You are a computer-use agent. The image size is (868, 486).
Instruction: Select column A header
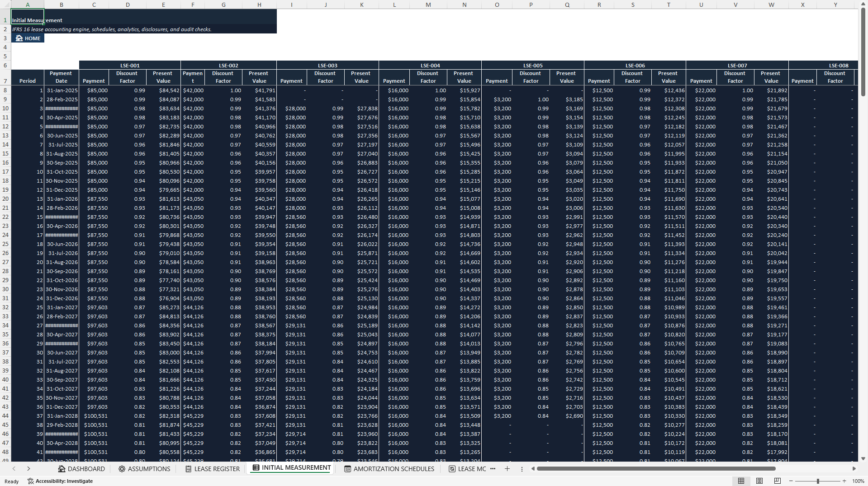28,5
